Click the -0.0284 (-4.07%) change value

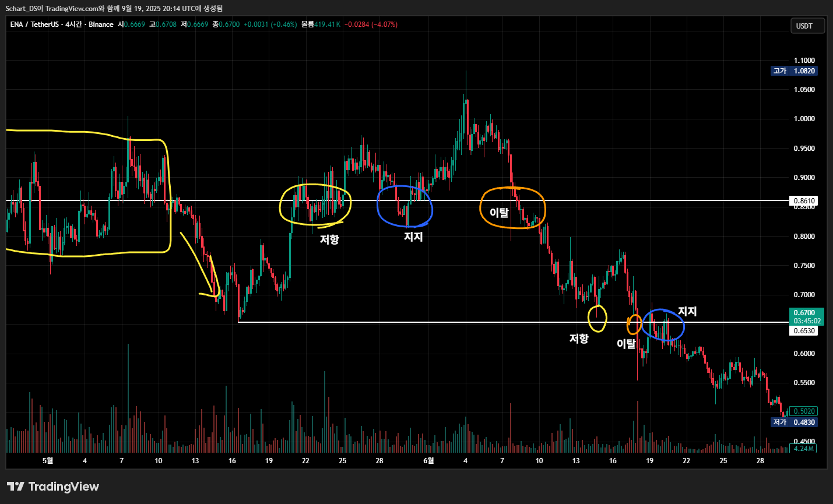[371, 24]
